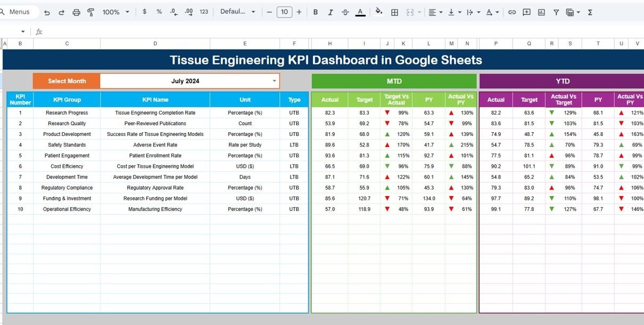Click the Menus search box

coord(20,12)
